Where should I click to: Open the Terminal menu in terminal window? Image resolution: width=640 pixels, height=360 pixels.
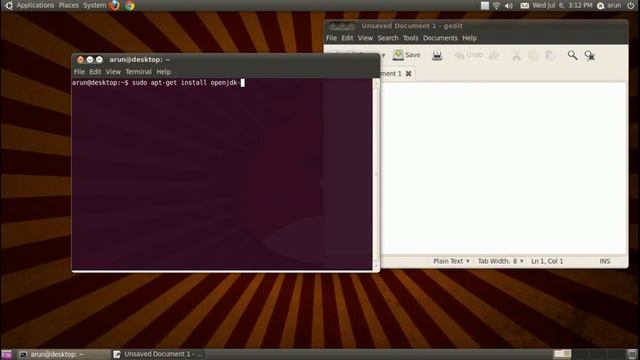pos(138,71)
